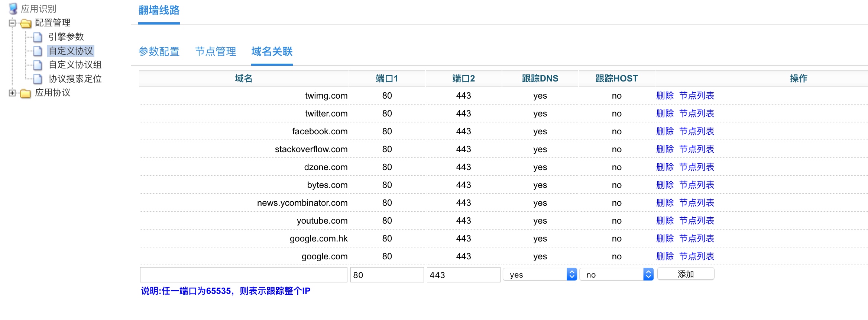The width and height of the screenshot is (868, 320).
Task: Delete the youtube.com entry
Action: click(x=665, y=221)
